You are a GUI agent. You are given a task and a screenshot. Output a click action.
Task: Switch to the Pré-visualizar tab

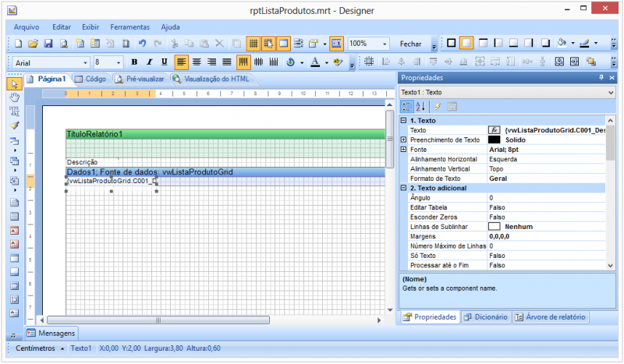tap(140, 79)
